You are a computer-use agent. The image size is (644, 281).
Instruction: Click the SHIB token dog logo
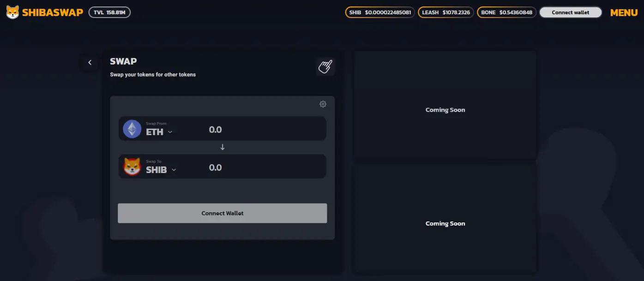pyautogui.click(x=132, y=167)
